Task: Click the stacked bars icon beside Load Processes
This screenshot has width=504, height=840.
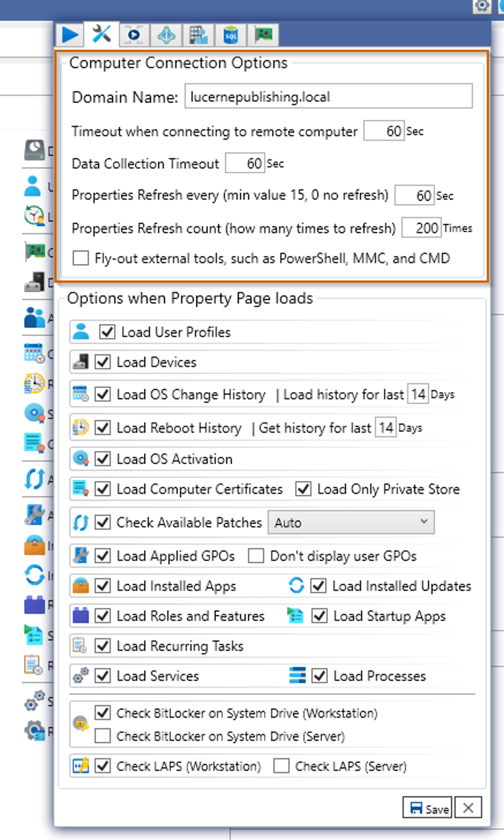Action: (x=298, y=675)
